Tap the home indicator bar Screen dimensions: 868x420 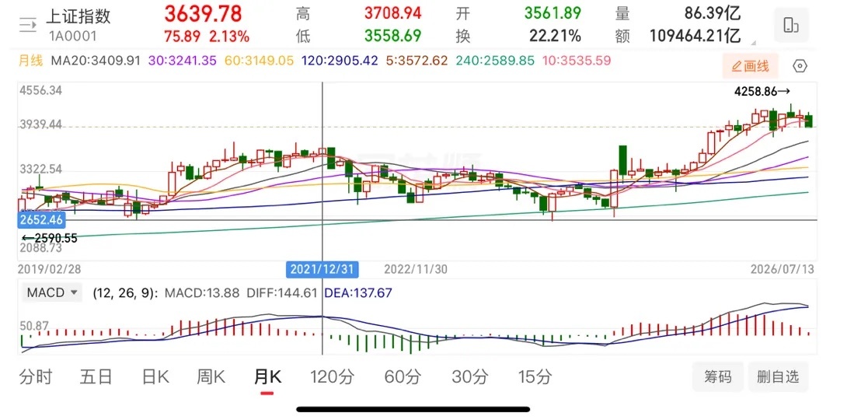[x=413, y=409]
